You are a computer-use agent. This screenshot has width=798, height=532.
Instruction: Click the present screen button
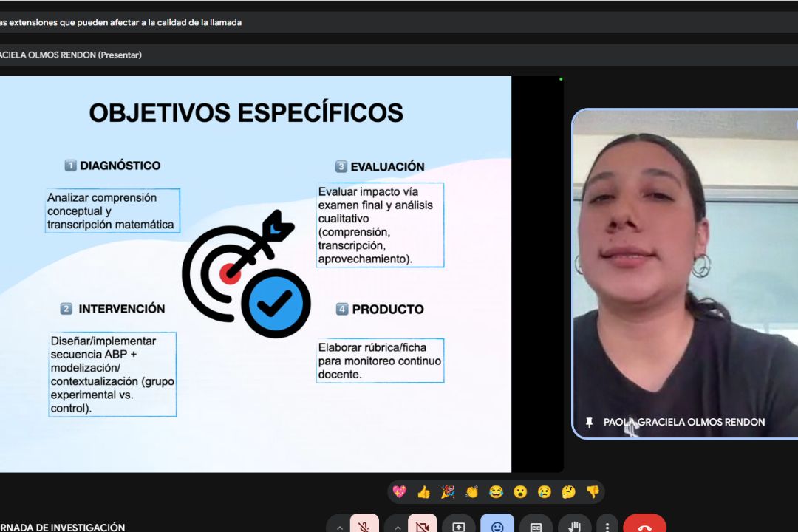pyautogui.click(x=459, y=525)
